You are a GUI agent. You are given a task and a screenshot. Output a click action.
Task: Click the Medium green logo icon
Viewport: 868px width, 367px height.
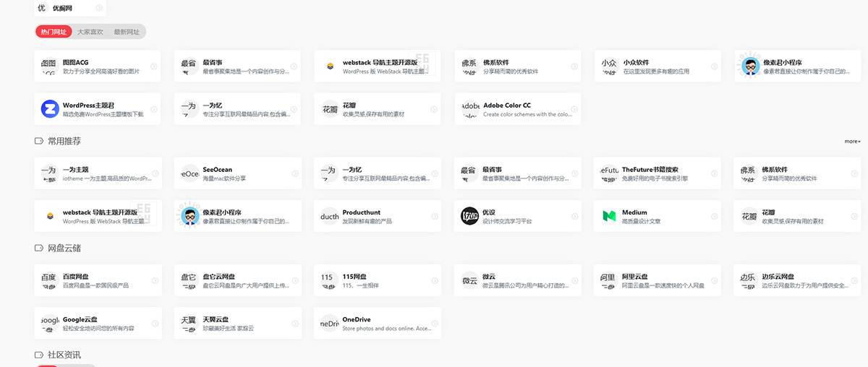pos(609,216)
